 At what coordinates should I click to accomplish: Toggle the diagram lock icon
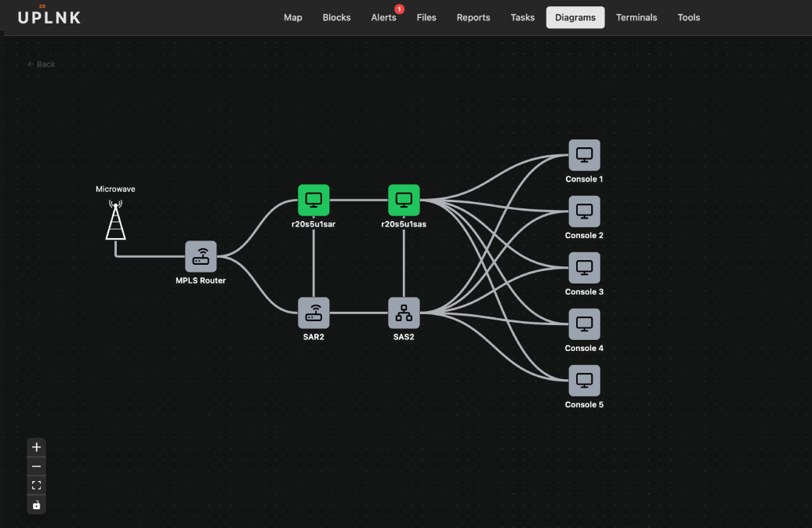(x=36, y=505)
